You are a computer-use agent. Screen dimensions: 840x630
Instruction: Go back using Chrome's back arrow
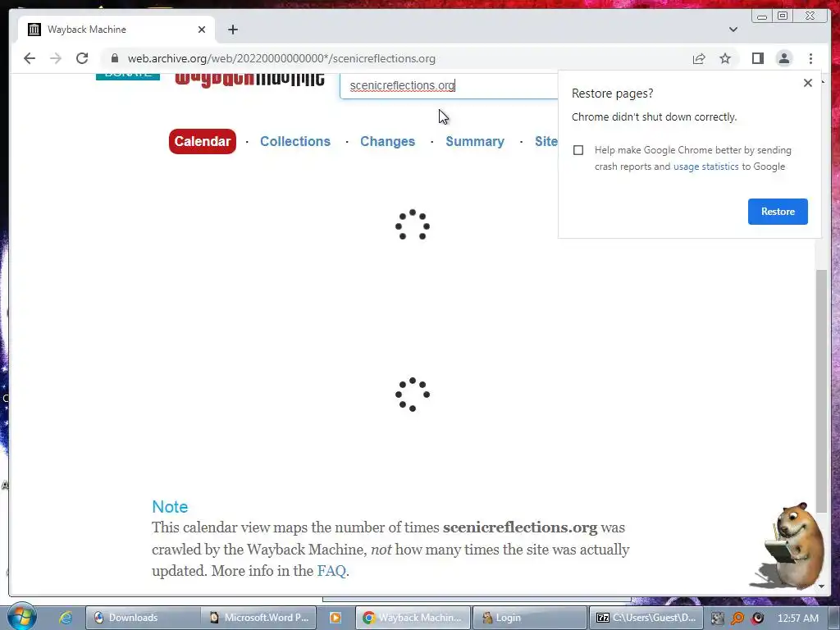[x=30, y=58]
